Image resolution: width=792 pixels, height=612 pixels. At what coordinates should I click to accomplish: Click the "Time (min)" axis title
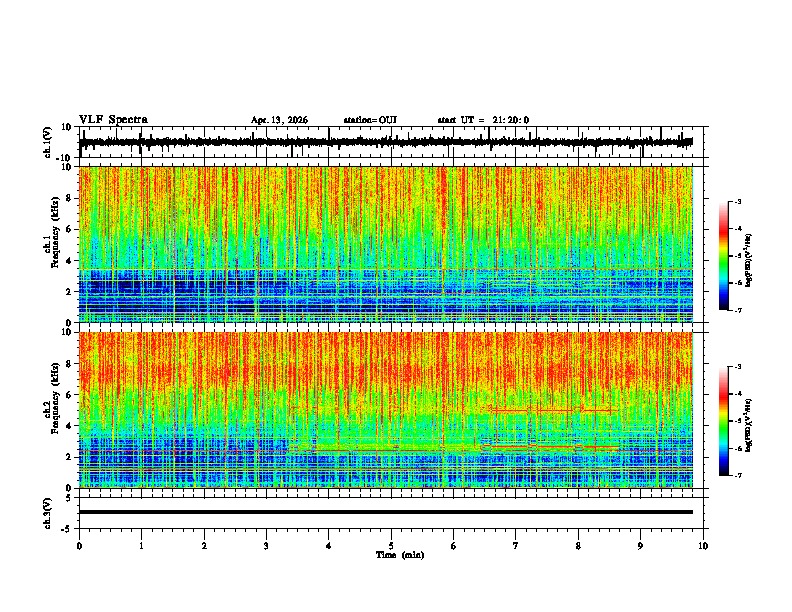click(x=400, y=555)
